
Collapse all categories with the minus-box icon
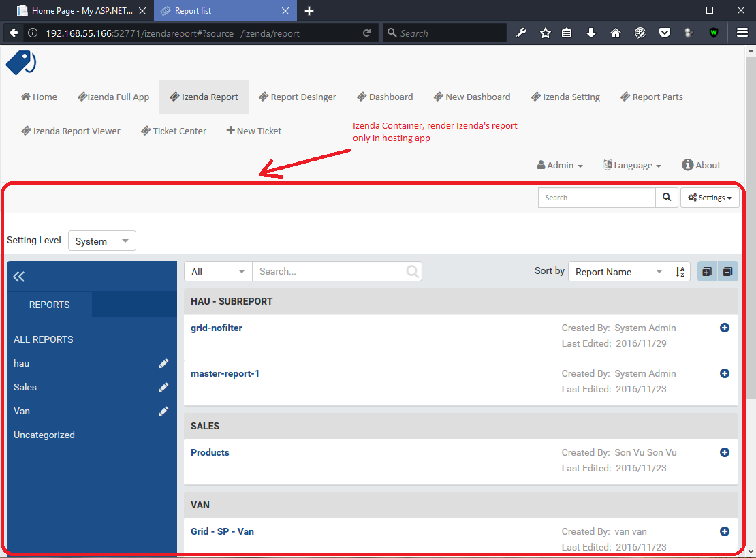727,272
